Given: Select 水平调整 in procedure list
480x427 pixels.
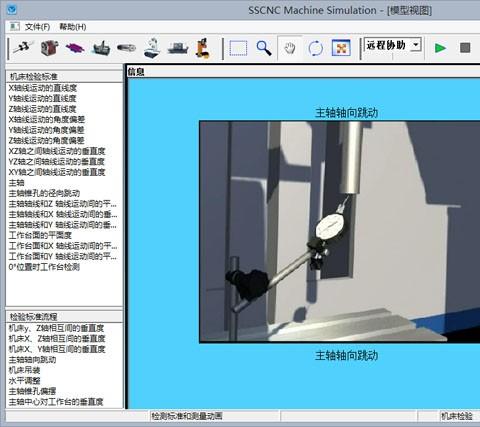Looking at the screenshot, I should (x=24, y=380).
